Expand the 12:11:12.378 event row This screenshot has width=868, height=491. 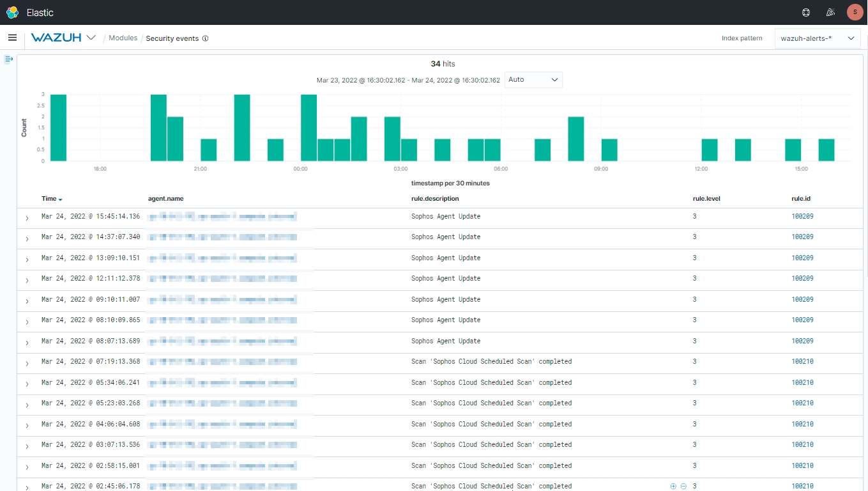pos(27,280)
